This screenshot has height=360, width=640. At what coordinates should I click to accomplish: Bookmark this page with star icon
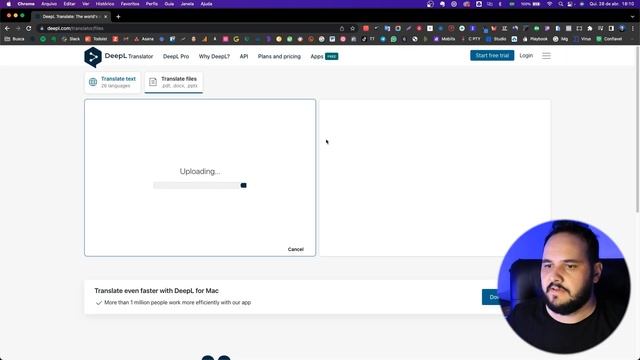coord(353,28)
